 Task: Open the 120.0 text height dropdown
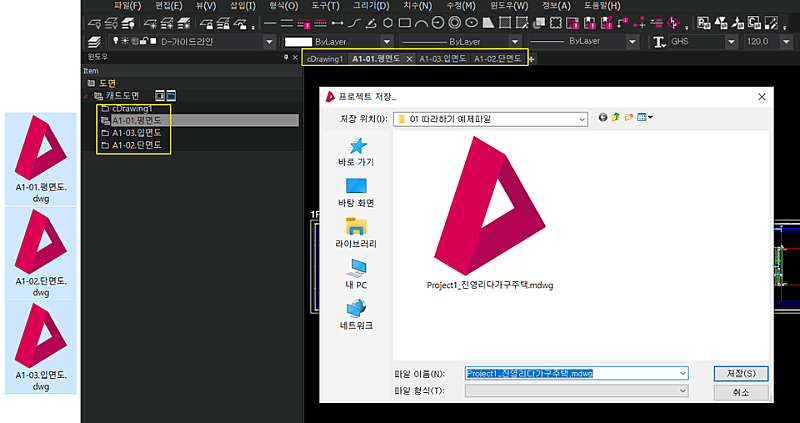pos(786,42)
